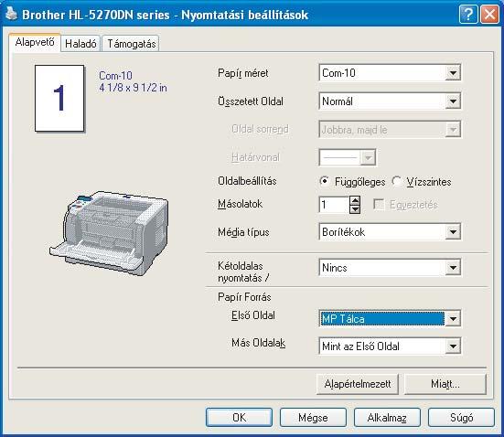
Task: Click the Másolatok copies input field
Action: (x=334, y=205)
